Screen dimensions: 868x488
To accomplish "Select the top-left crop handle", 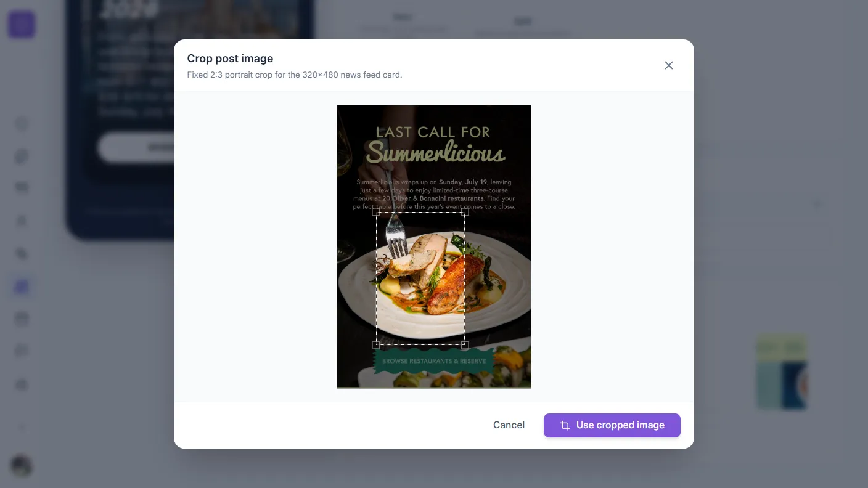I will tap(376, 212).
